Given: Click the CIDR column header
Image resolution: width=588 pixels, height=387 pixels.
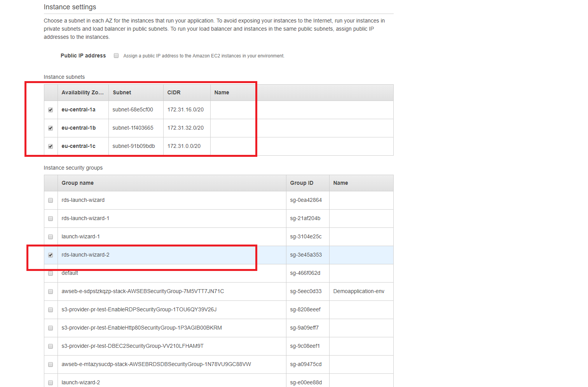Looking at the screenshot, I should [x=174, y=92].
